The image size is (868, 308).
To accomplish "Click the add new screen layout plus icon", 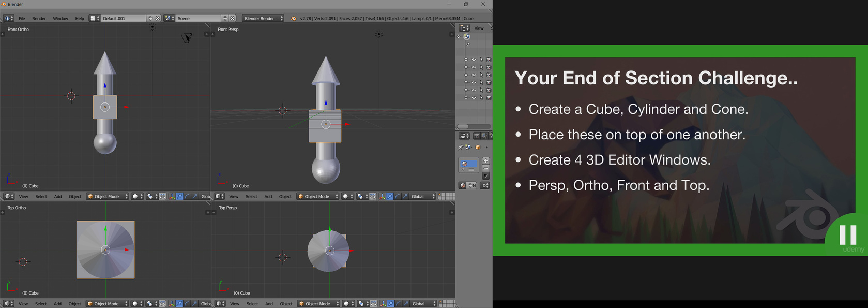I will pyautogui.click(x=150, y=18).
